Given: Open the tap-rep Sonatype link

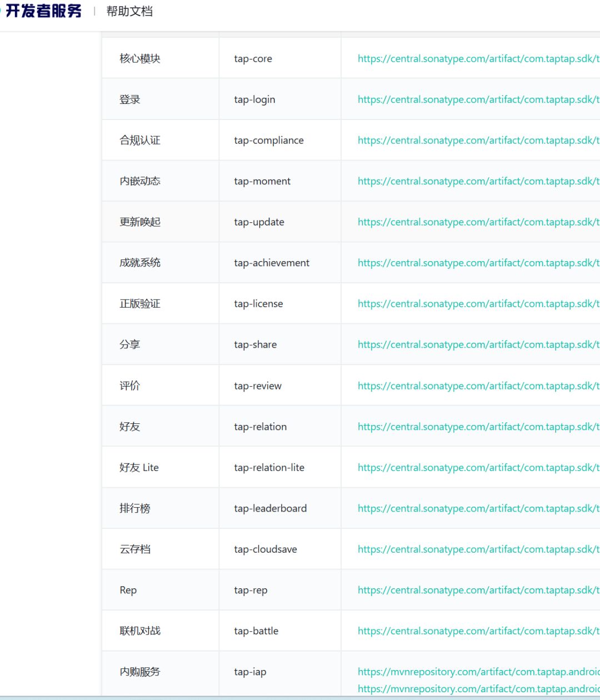Looking at the screenshot, I should click(478, 590).
